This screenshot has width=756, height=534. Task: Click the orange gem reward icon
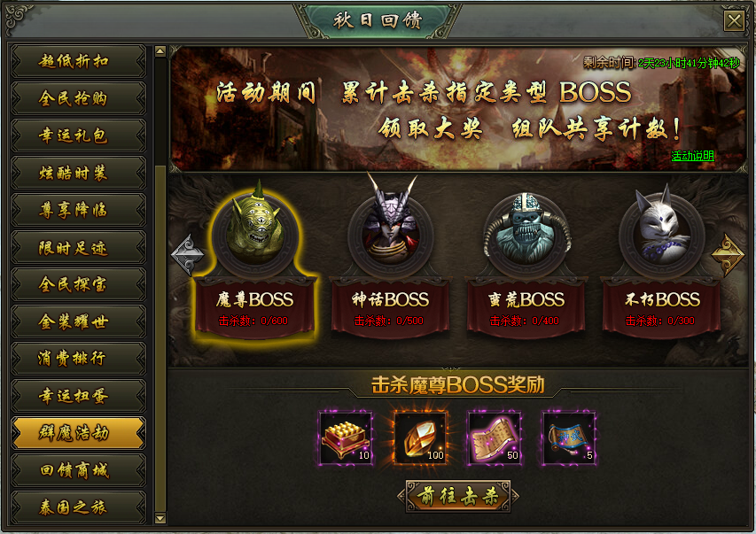coord(420,437)
